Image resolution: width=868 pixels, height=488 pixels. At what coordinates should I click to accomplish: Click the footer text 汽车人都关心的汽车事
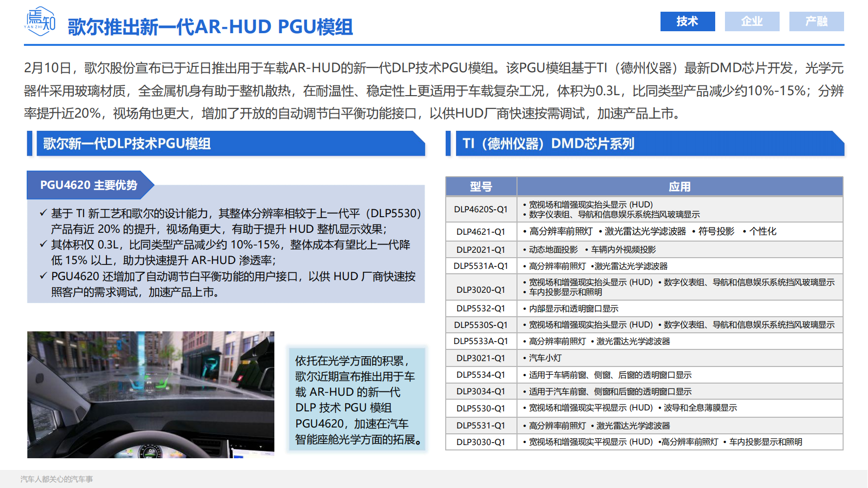click(57, 479)
